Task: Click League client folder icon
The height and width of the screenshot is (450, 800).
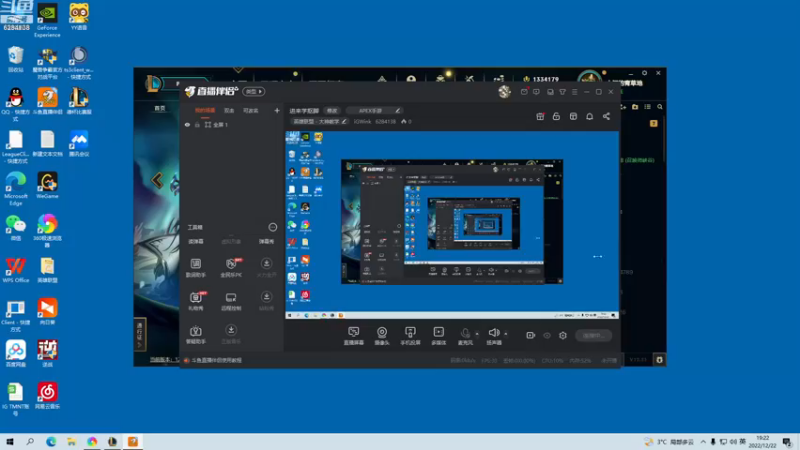Action: point(635,107)
